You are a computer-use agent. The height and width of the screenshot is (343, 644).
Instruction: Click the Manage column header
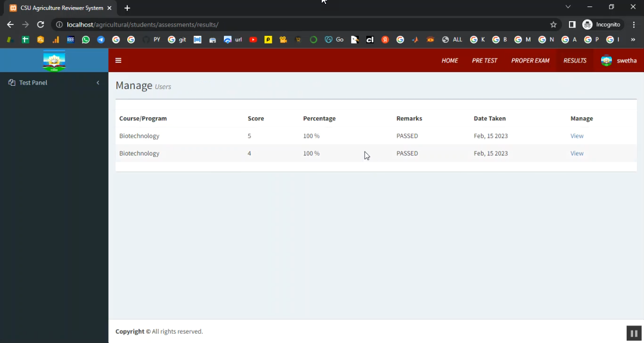[582, 118]
